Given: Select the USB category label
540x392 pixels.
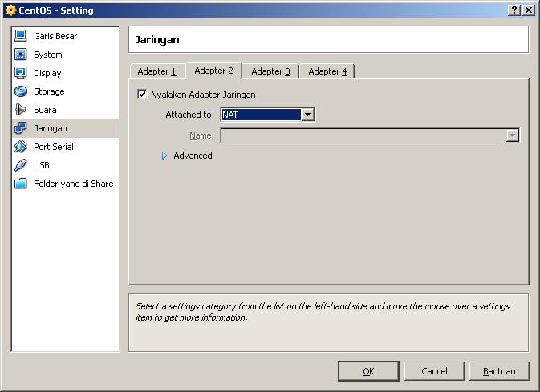Looking at the screenshot, I should click(x=42, y=165).
